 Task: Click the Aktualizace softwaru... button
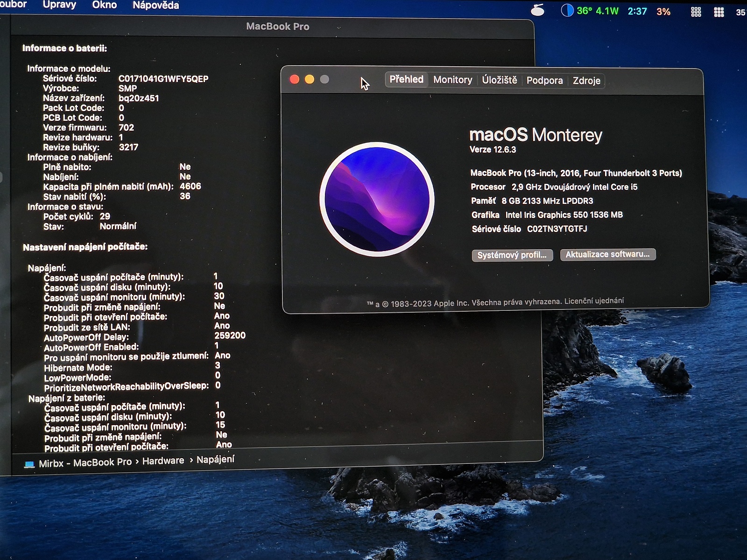click(x=607, y=254)
